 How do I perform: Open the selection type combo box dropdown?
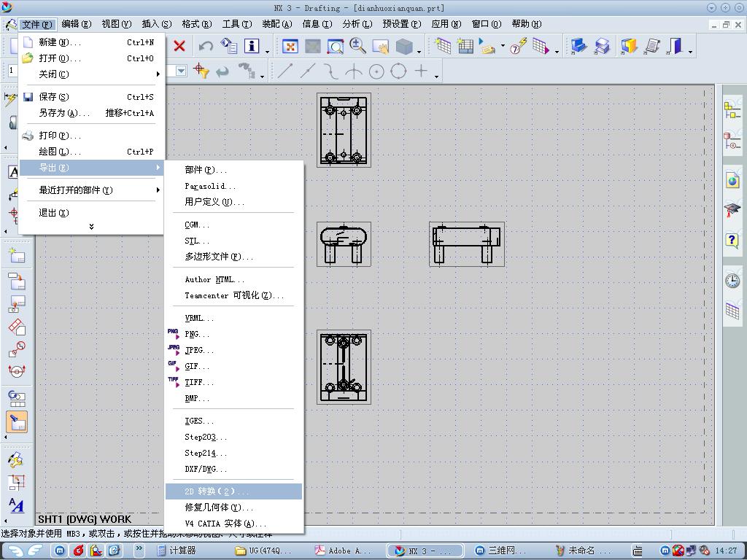pyautogui.click(x=181, y=71)
